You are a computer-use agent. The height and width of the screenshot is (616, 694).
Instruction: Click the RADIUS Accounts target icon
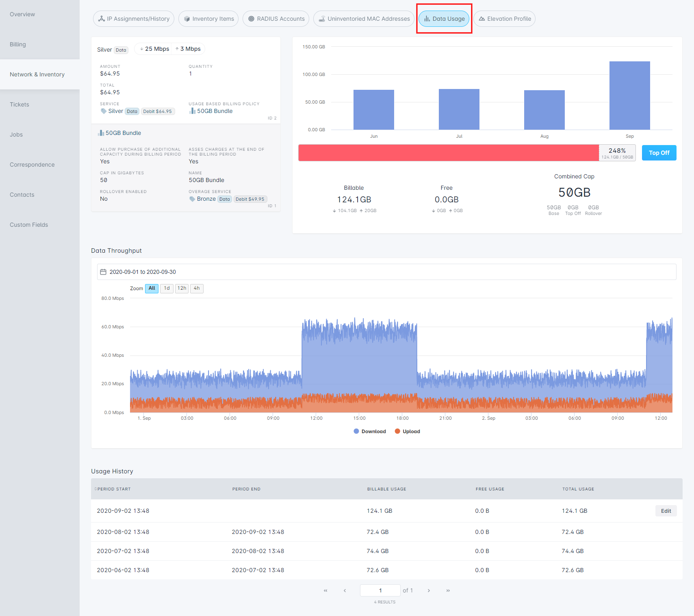tap(251, 19)
